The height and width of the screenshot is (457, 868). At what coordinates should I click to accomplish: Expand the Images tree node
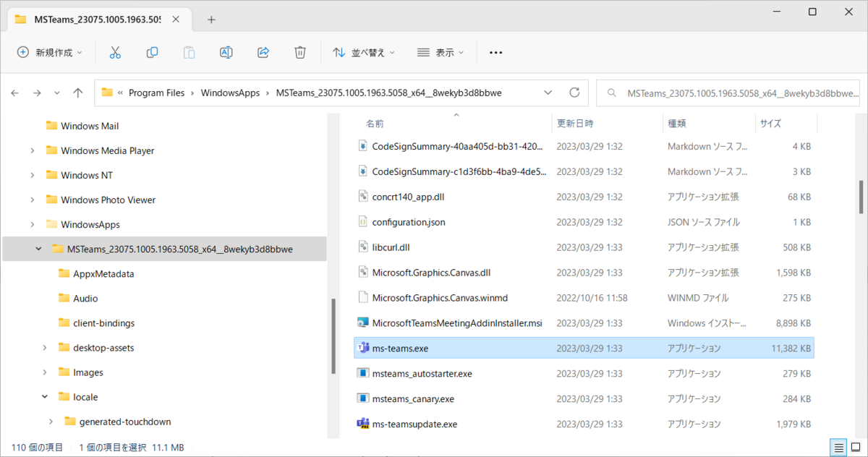44,372
